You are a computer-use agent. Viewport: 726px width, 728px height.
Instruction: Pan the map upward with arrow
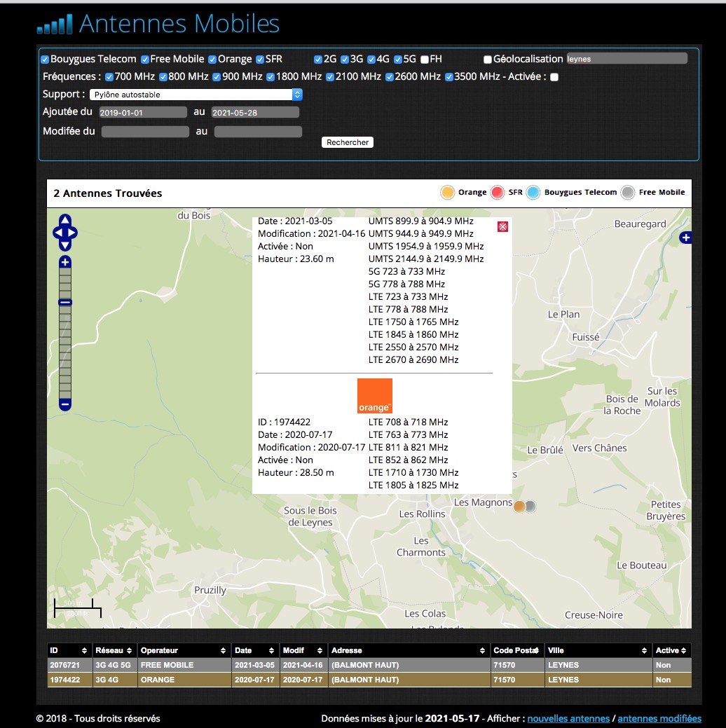[65, 220]
